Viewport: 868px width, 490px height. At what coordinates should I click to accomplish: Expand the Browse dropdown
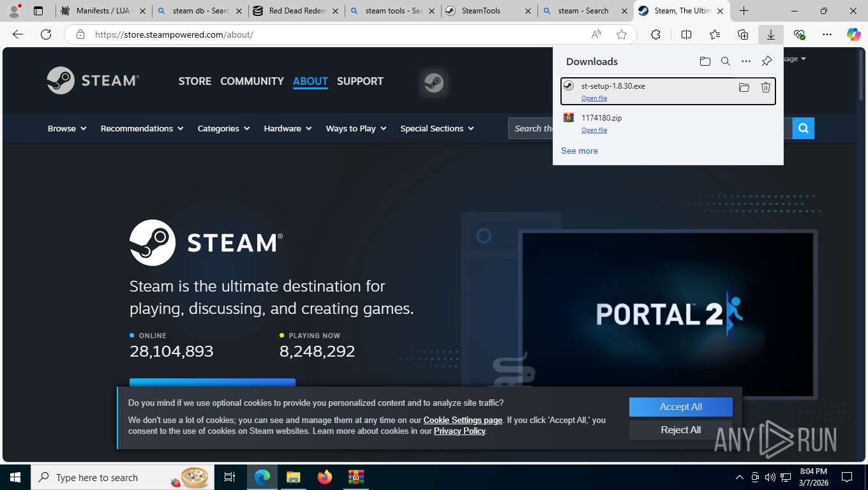(x=67, y=128)
